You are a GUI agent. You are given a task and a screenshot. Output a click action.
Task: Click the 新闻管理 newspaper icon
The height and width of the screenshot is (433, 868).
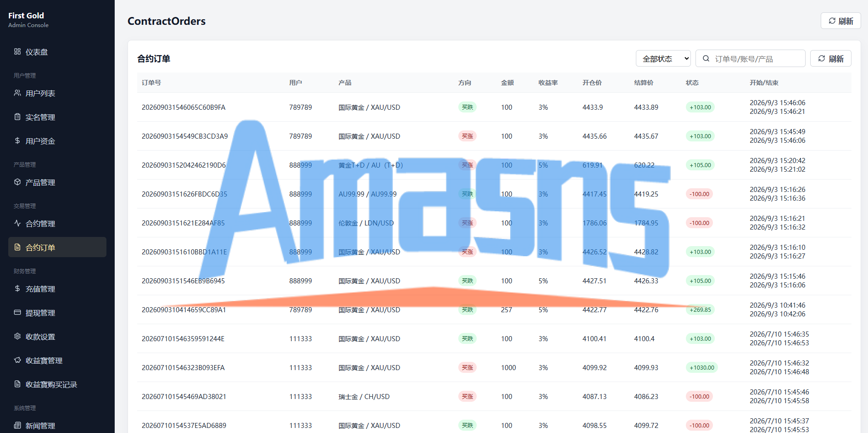pos(17,425)
